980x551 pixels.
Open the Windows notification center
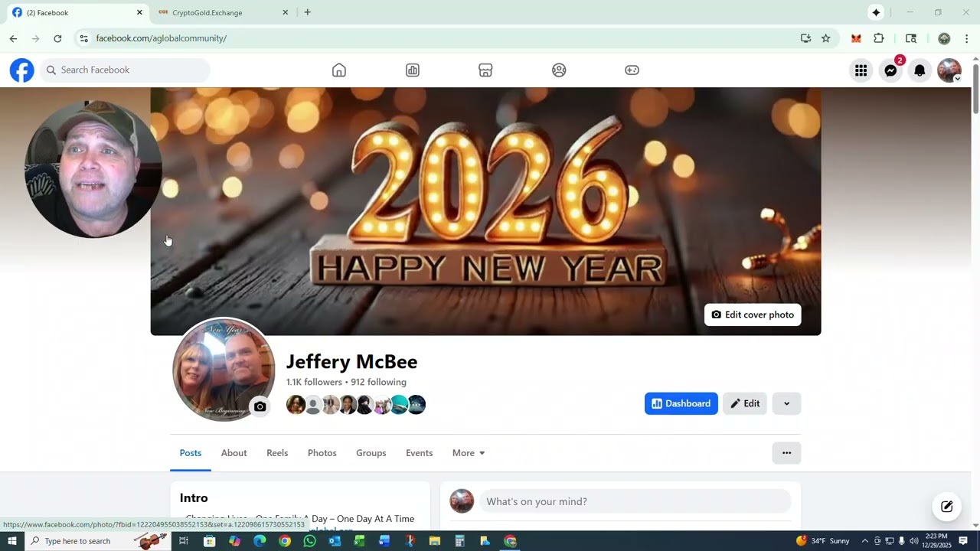tap(963, 541)
